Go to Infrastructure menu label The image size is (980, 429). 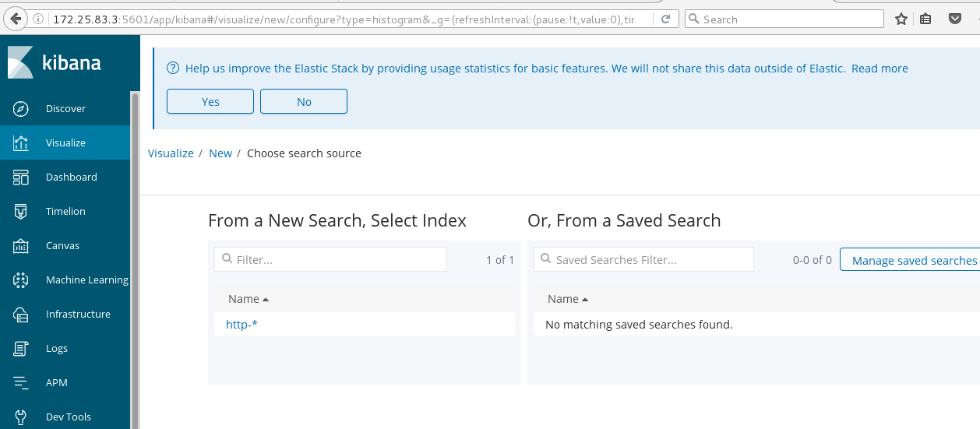pos(78,314)
